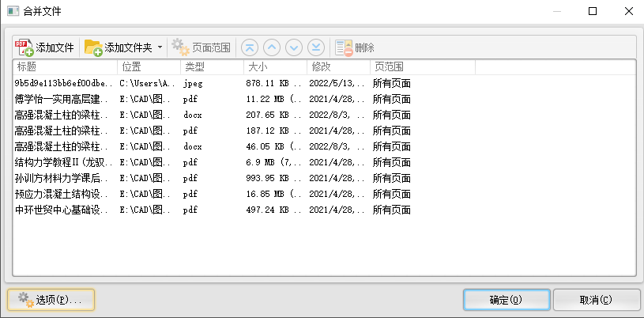The height and width of the screenshot is (318, 644).
Task: Click the 添加文件夹 folder button
Action: coord(119,47)
